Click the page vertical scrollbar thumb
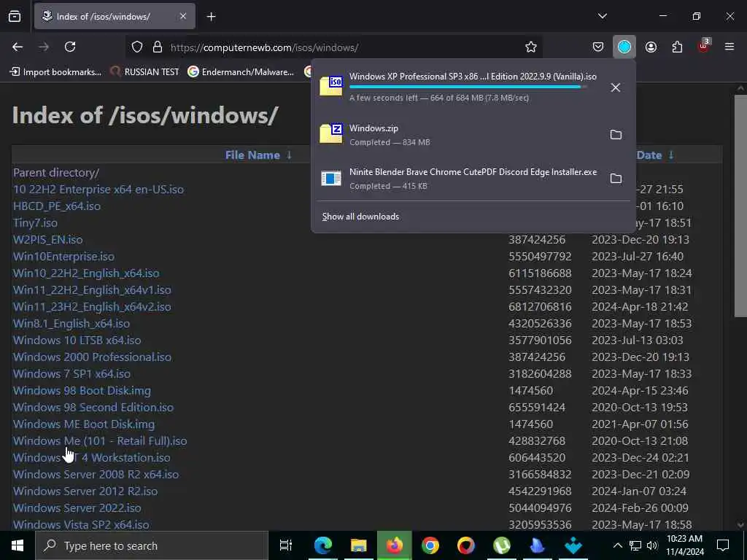Viewport: 747px width, 560px height. [x=740, y=206]
